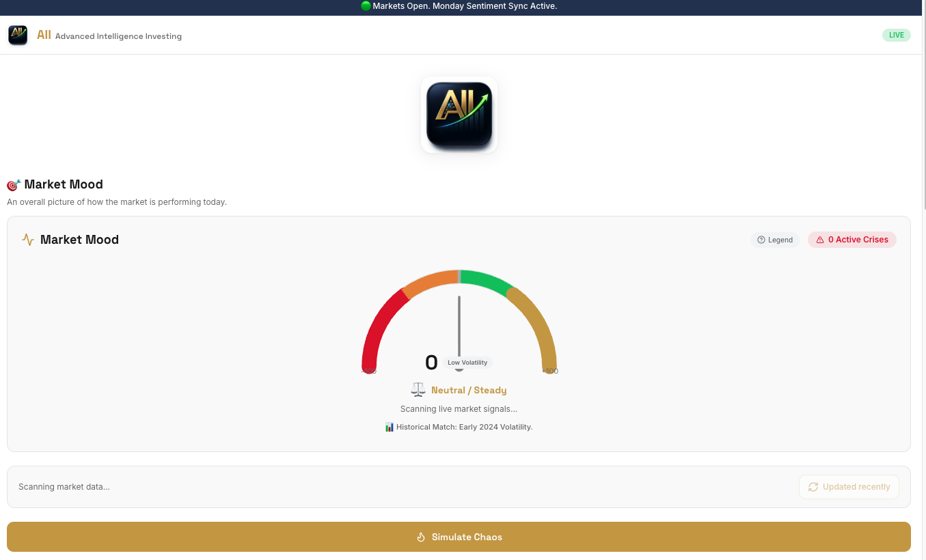Screen dimensions: 926x560
Task: Click the Scanning market data input field
Action: coord(273,487)
